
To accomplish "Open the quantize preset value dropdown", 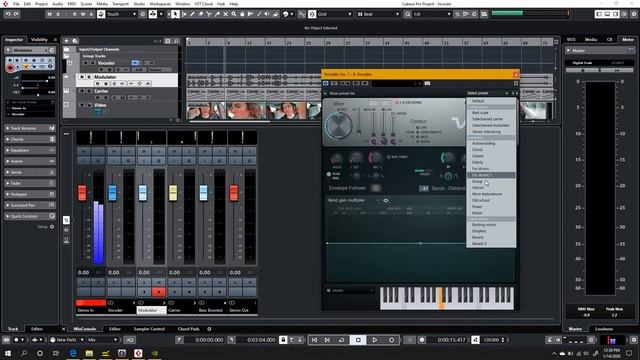I will (x=432, y=14).
